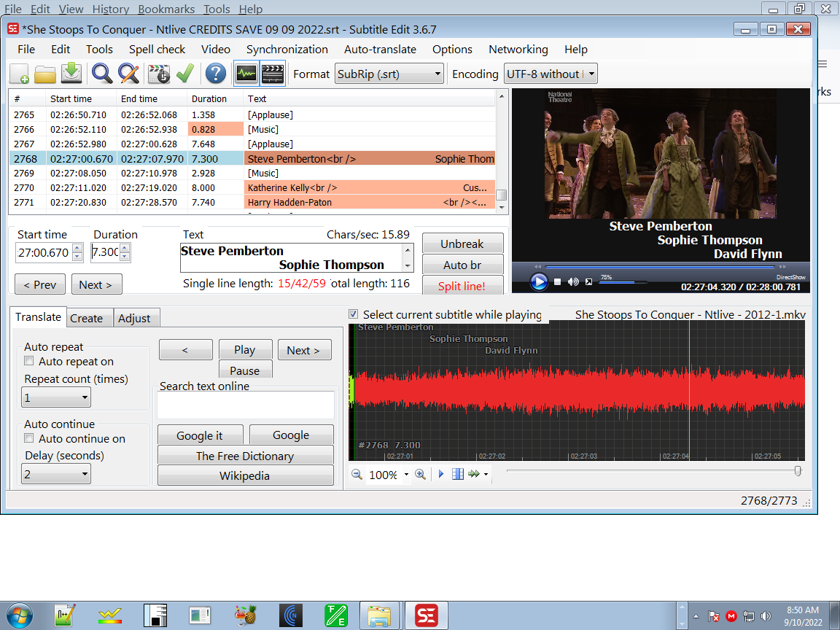This screenshot has height=630, width=840.
Task: Click the waveform center/columns icon
Action: pos(458,473)
